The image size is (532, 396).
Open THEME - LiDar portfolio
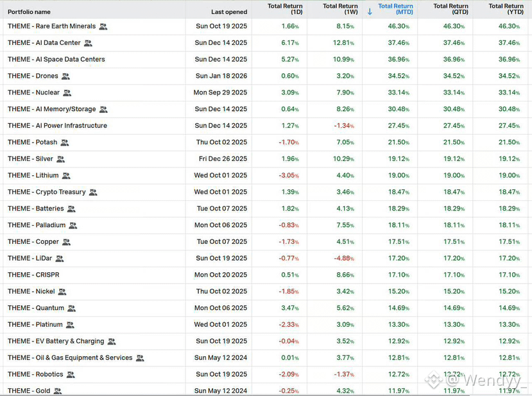point(30,259)
